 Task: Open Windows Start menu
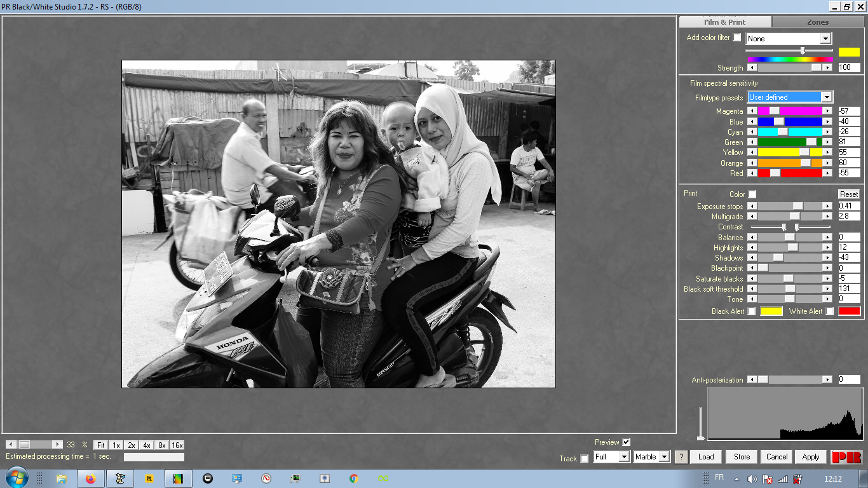[17, 478]
